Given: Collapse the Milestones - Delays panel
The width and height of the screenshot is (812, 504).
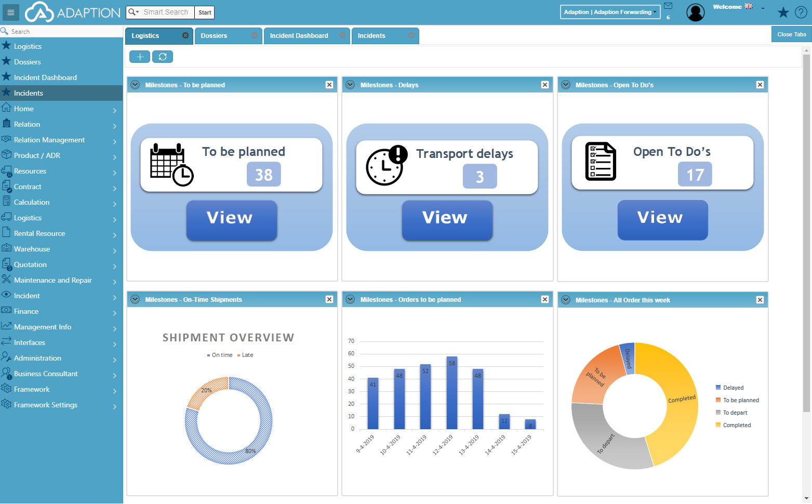Looking at the screenshot, I should point(350,85).
